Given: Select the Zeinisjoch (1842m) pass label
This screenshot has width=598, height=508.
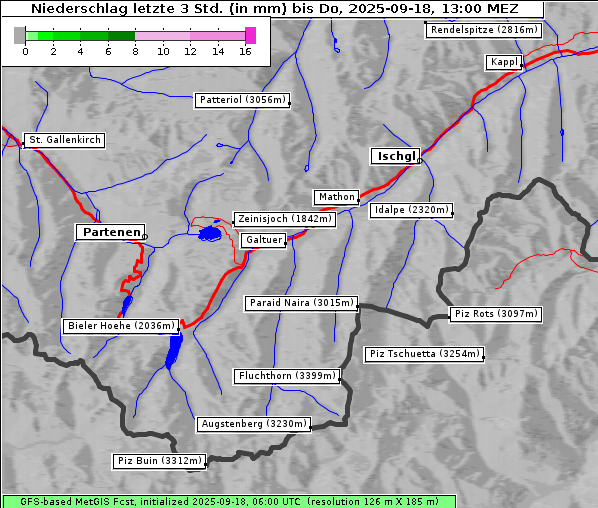Looking at the screenshot, I should 285,219.
